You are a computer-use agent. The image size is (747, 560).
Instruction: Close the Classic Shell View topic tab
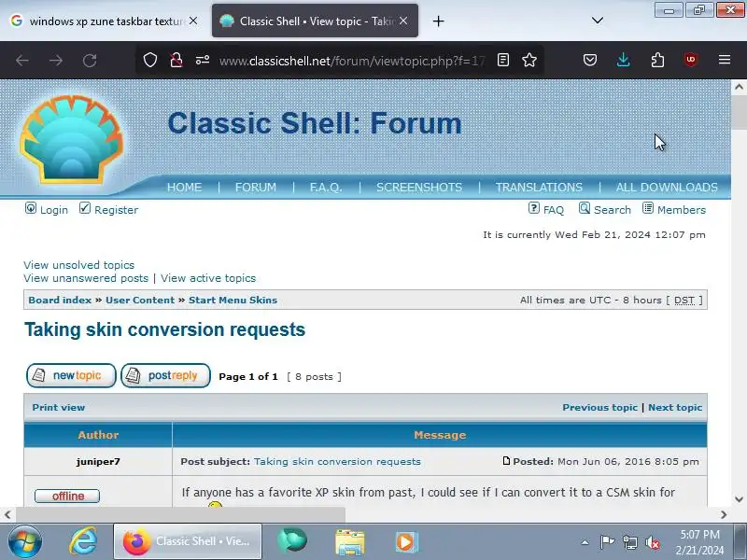tap(403, 21)
